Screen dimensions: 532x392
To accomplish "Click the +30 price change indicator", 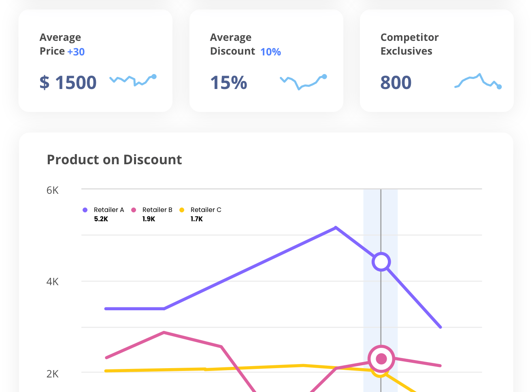I will [x=77, y=51].
